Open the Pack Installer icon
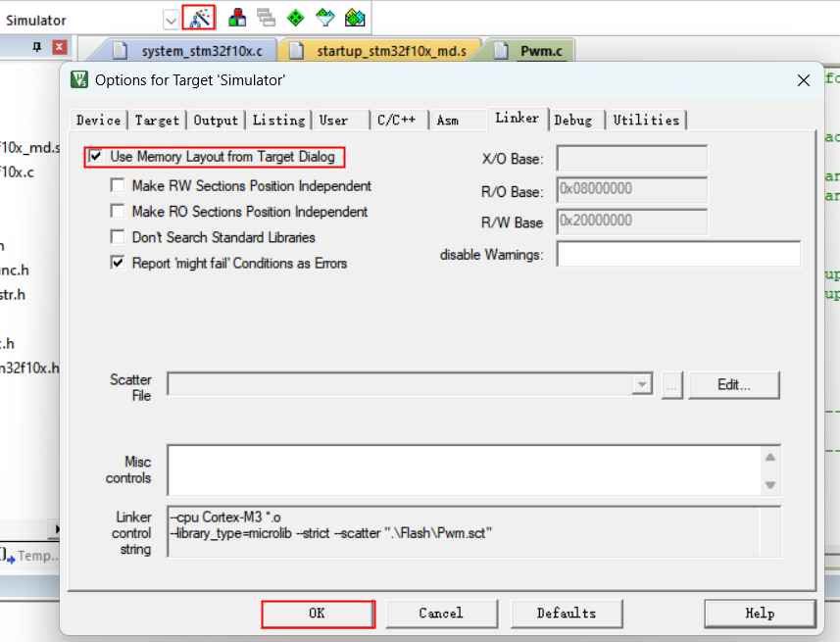 pyautogui.click(x=355, y=18)
